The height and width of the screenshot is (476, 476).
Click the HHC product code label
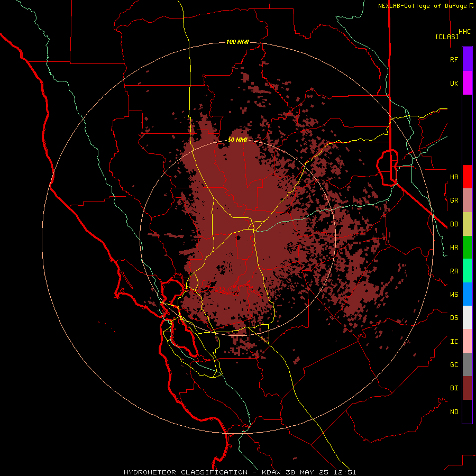click(464, 32)
